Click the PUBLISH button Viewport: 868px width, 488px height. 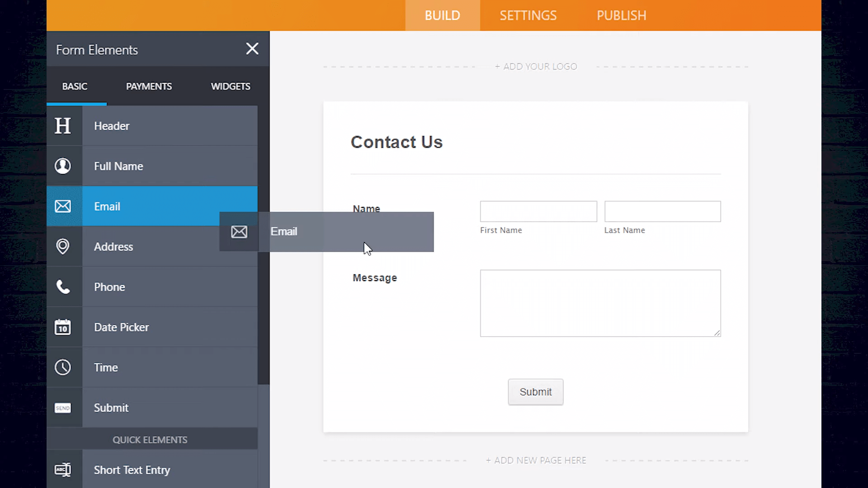point(621,15)
